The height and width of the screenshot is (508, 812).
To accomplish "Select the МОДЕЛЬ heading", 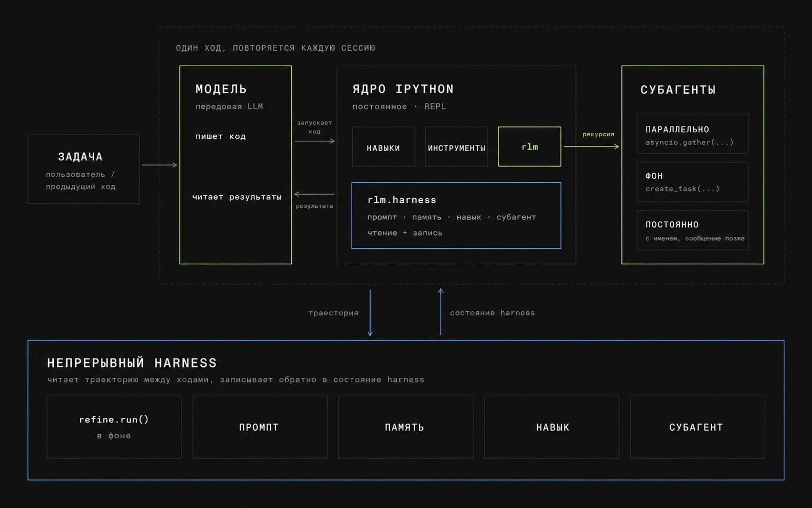I will click(x=221, y=89).
